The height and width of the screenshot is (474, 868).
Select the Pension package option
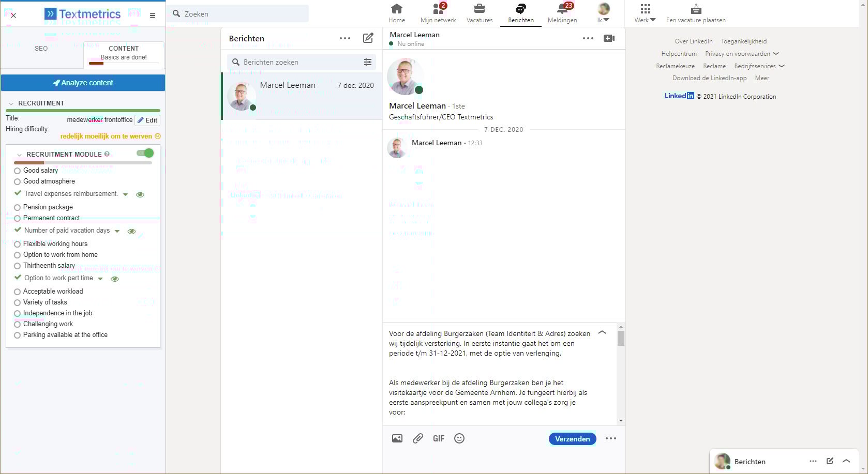point(17,208)
